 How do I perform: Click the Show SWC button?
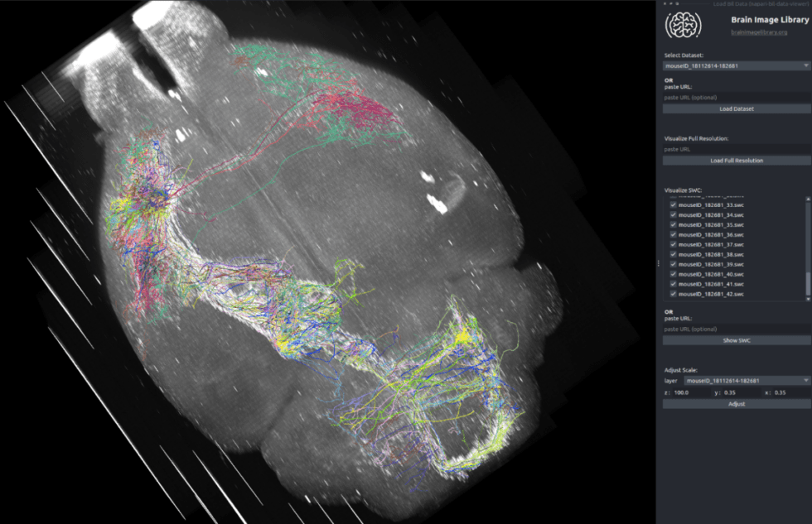(x=737, y=340)
